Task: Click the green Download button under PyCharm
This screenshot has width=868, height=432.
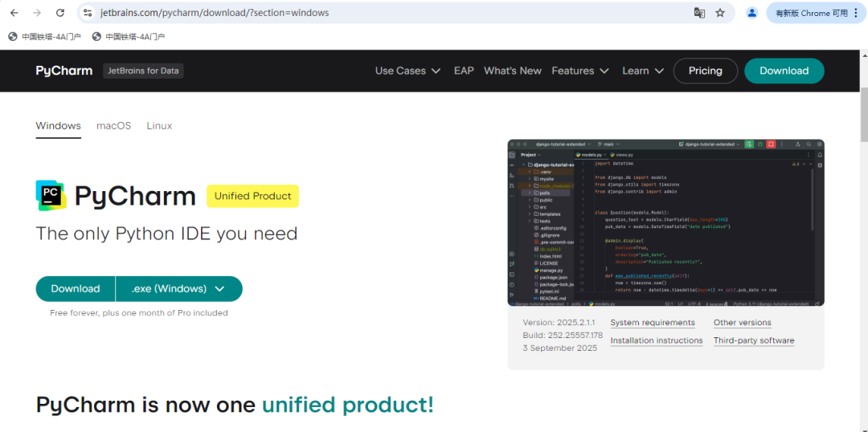Action: [76, 289]
